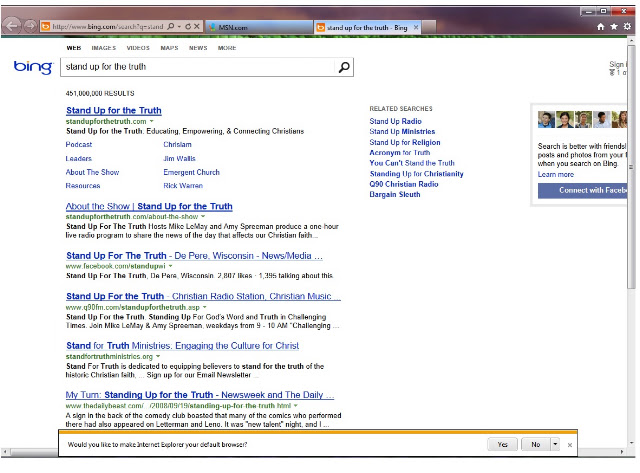Open 'About the Show | Stand Up for the Truth' result

pos(149,207)
